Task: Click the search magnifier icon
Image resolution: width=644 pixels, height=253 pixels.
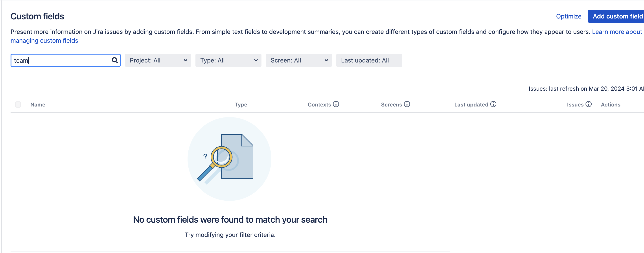Action: click(x=114, y=60)
